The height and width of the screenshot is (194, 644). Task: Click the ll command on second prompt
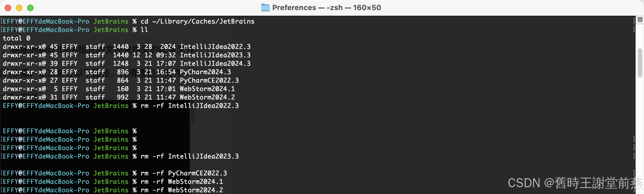point(144,30)
